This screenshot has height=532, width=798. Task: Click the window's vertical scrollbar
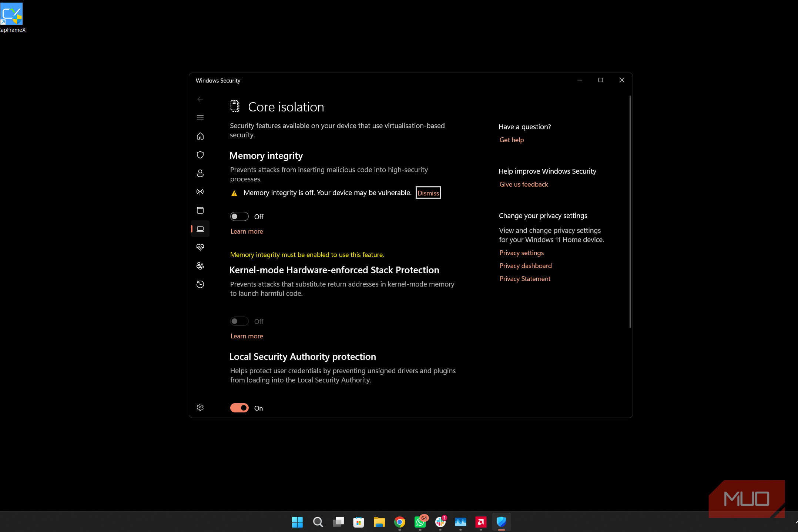tap(630, 211)
